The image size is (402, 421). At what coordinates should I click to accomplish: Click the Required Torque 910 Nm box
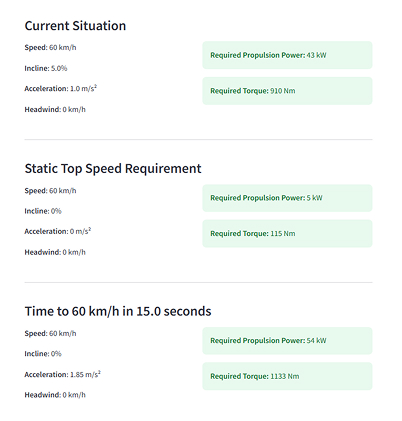(x=287, y=91)
